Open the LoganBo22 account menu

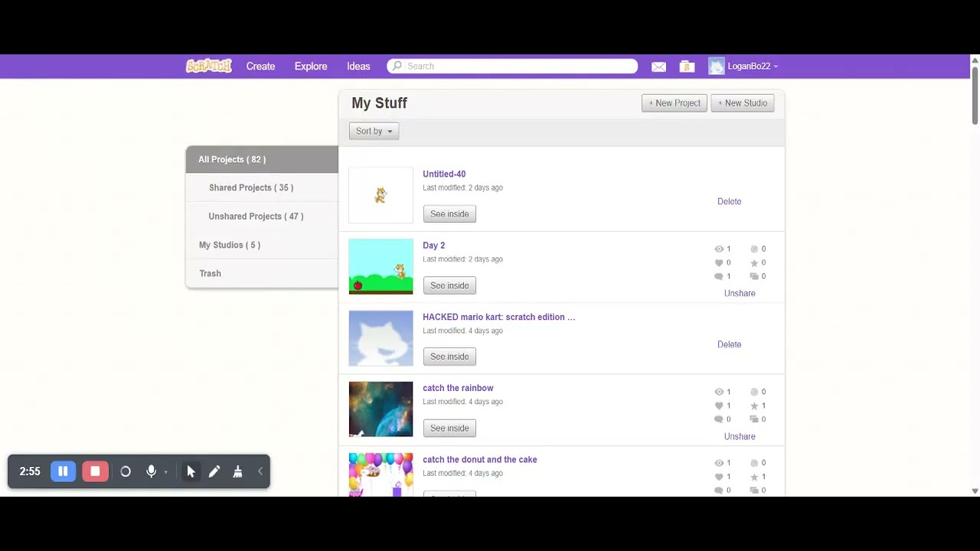click(753, 67)
